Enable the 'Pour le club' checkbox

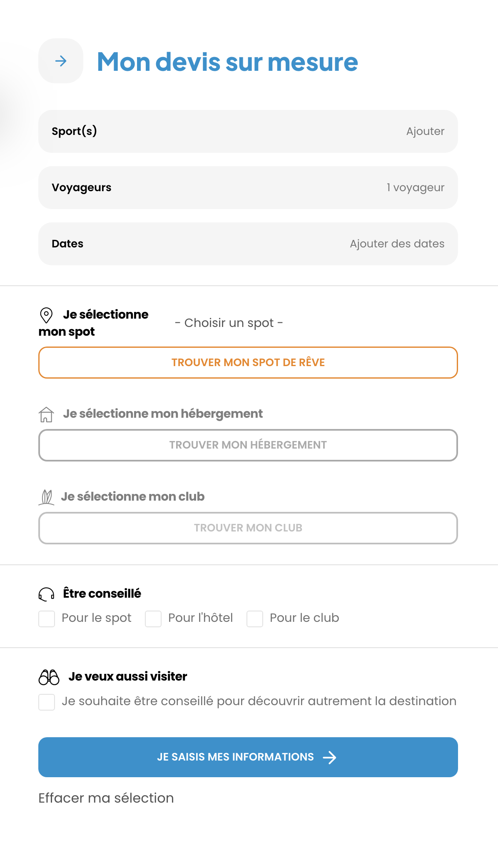(255, 619)
